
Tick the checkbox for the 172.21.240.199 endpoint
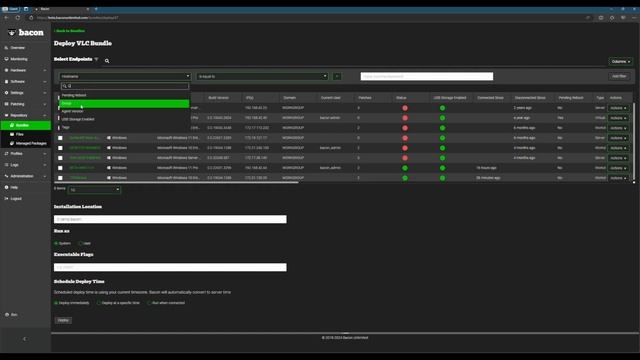[60, 148]
